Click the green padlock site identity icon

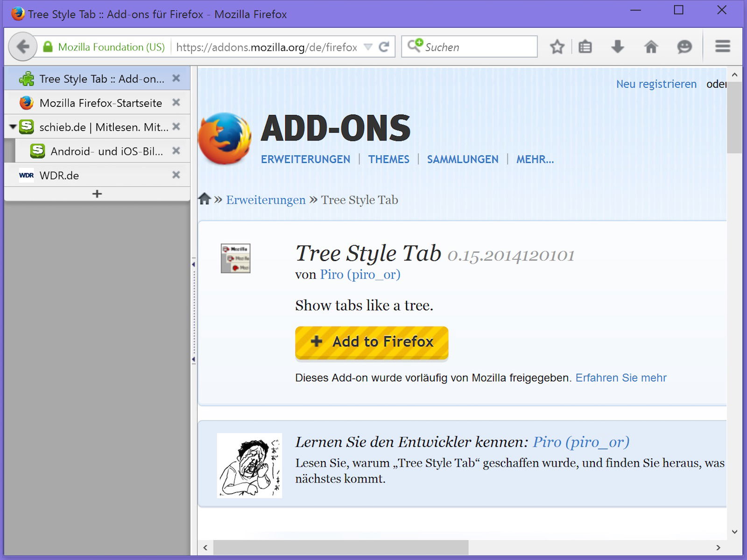[x=48, y=47]
